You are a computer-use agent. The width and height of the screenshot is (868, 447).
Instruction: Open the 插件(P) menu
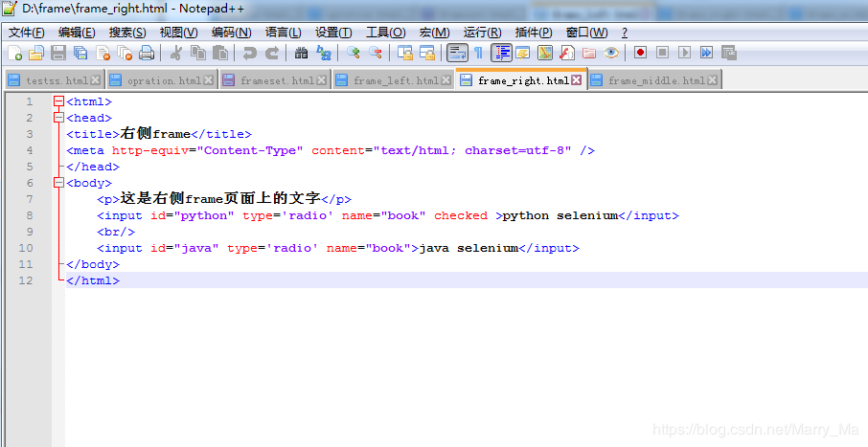[x=534, y=33]
